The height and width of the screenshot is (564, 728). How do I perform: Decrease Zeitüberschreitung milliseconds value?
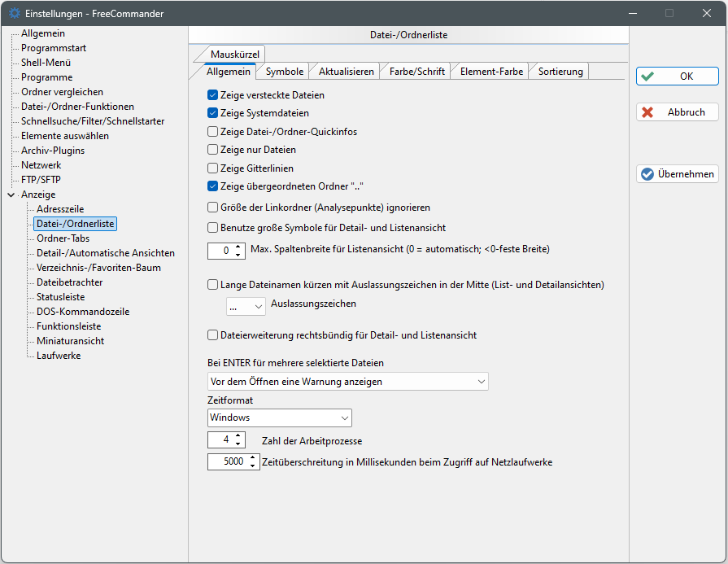[252, 466]
